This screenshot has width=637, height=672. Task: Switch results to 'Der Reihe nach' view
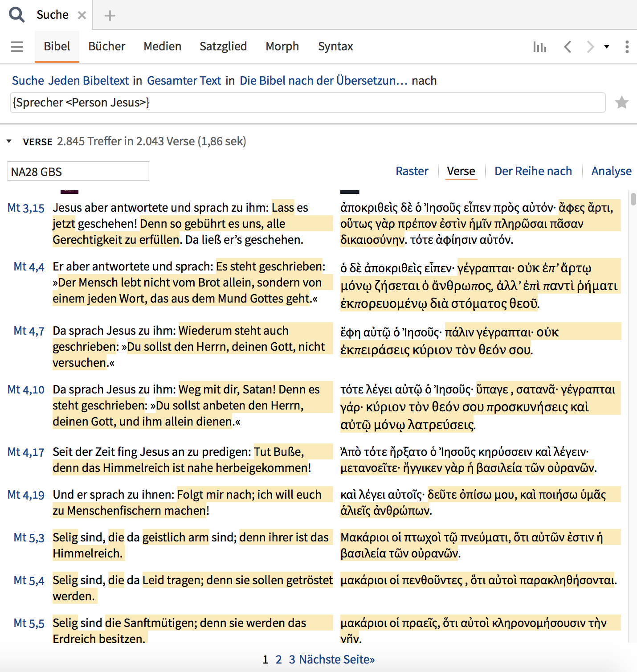[x=533, y=171]
